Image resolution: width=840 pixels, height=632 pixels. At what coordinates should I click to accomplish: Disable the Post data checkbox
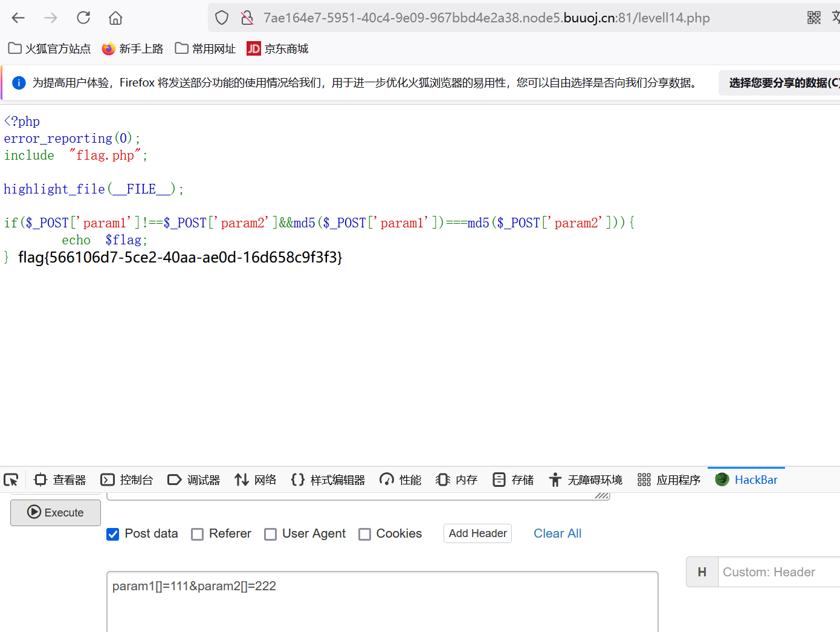click(112, 534)
